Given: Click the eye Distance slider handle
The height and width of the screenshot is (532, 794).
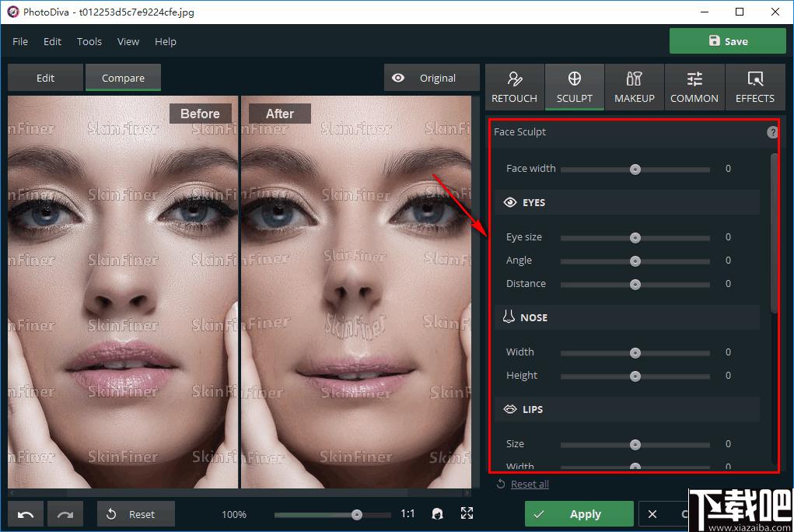Looking at the screenshot, I should 635,284.
